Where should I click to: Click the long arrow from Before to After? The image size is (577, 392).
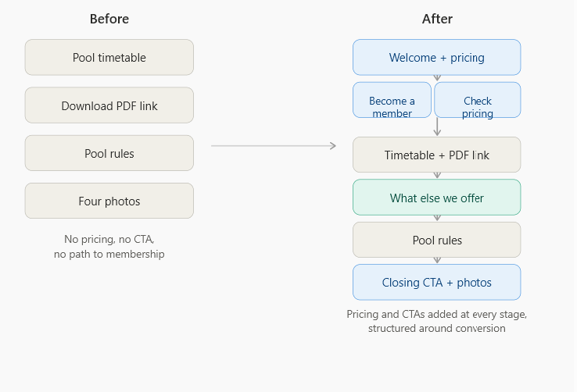click(x=274, y=146)
